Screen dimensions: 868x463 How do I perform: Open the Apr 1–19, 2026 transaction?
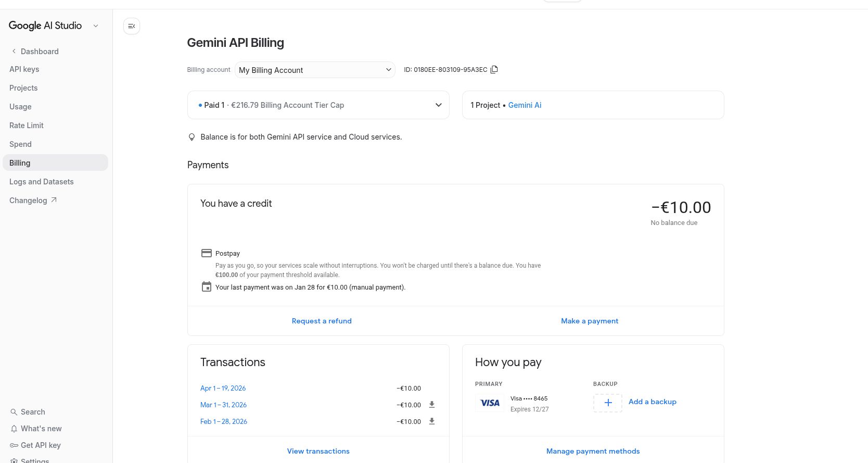pos(223,388)
